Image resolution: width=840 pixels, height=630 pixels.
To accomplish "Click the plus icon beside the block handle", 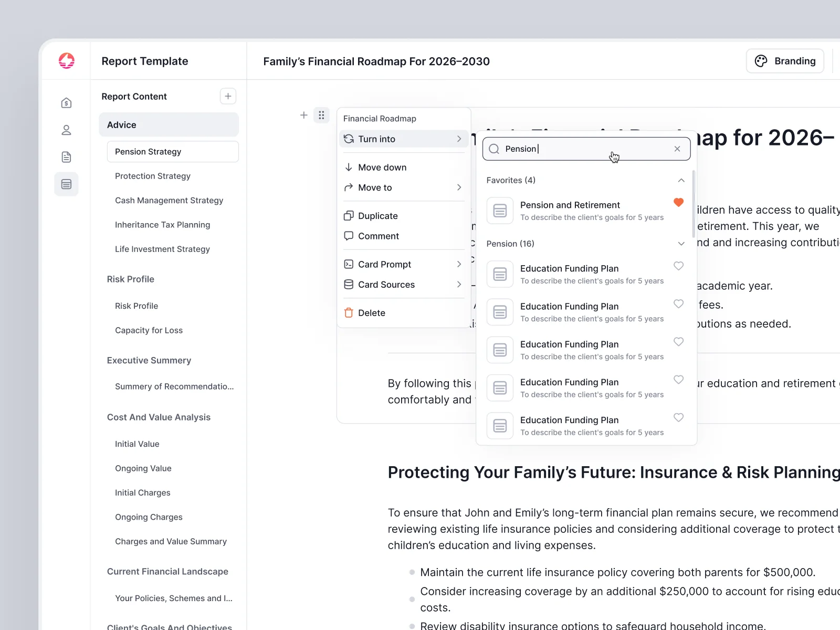I will pyautogui.click(x=303, y=115).
